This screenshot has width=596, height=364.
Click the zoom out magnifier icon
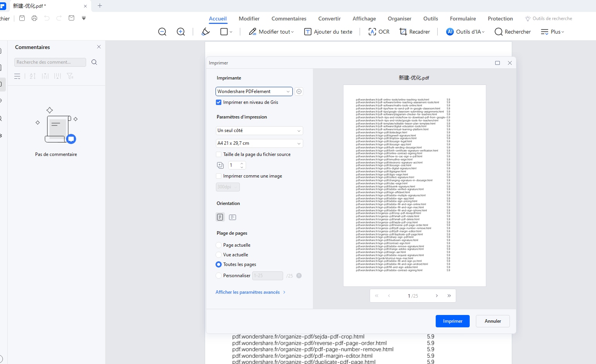click(162, 32)
